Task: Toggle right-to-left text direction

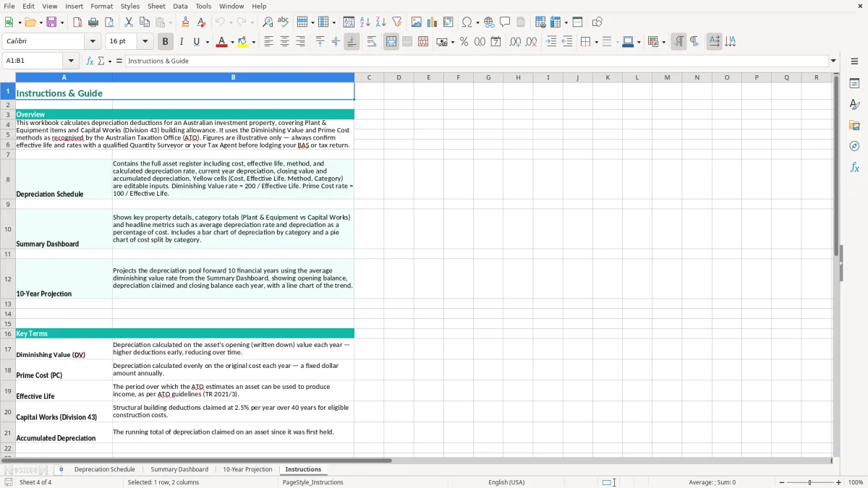Action: point(694,42)
